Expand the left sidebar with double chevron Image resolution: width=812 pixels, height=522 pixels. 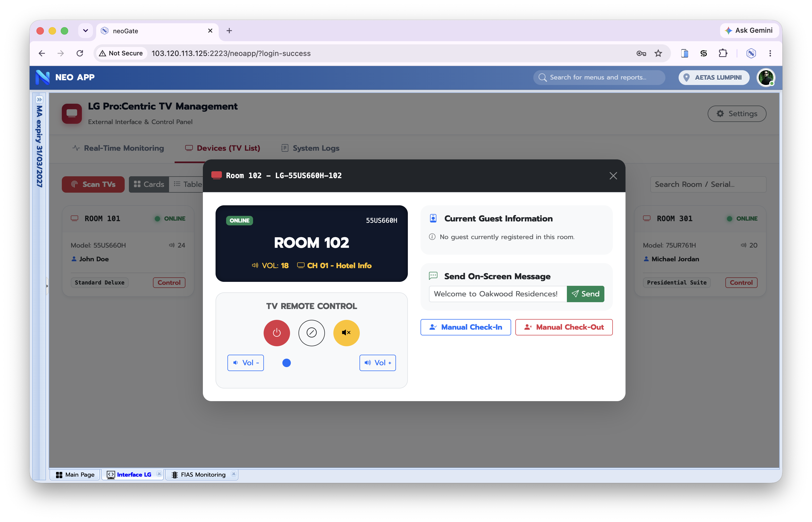pyautogui.click(x=39, y=100)
